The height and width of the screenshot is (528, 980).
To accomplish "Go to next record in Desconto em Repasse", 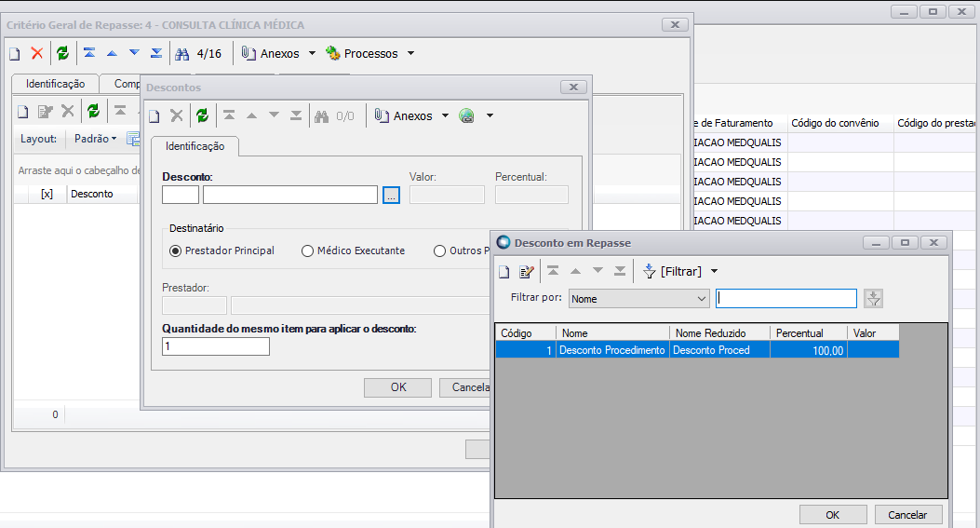I will tap(598, 271).
